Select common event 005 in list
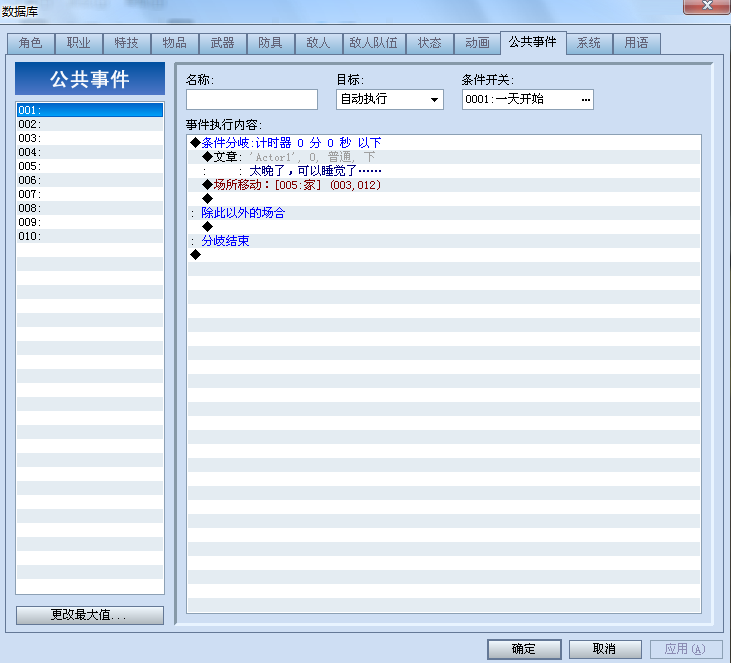This screenshot has height=663, width=731. 90,166
